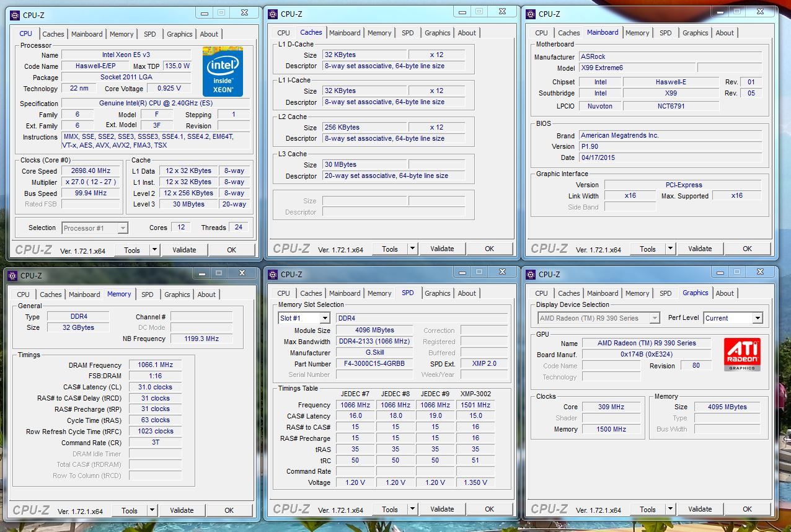Click CPU-Z title icon of the Graphics window

(x=531, y=274)
